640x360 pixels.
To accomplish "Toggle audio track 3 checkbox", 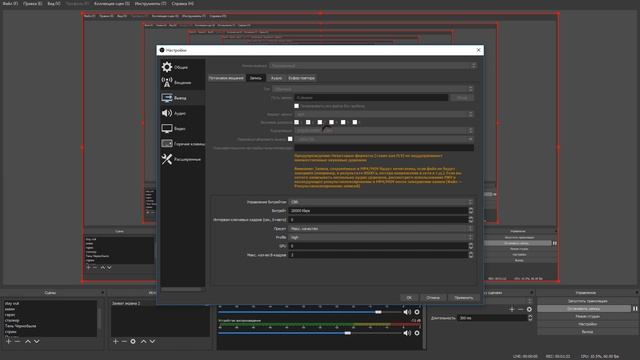I will 320,122.
